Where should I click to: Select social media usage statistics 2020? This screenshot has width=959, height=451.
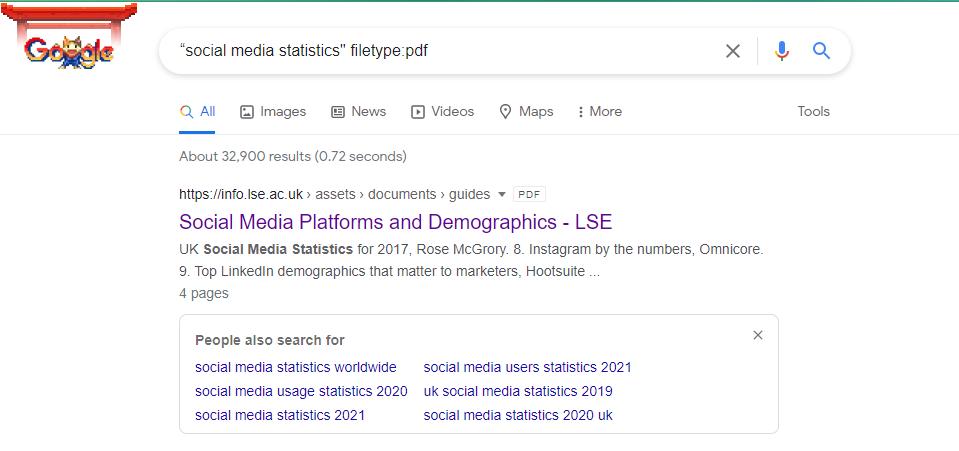click(x=301, y=391)
